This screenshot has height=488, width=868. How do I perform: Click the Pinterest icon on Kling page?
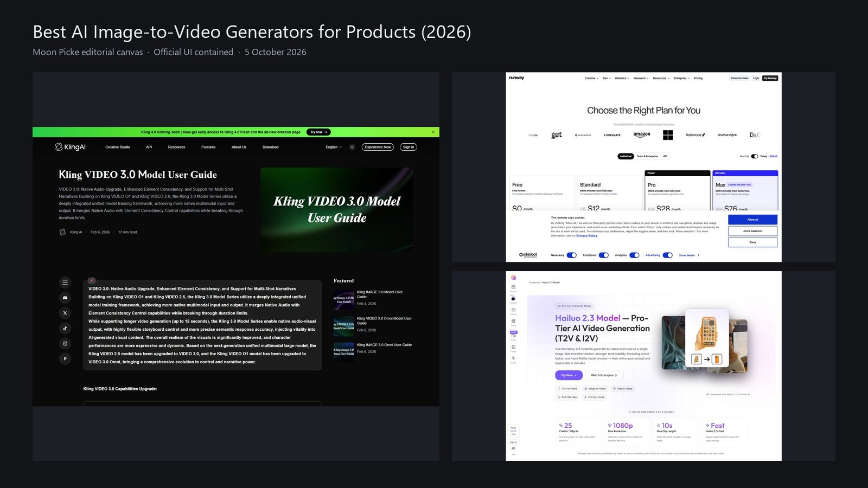[x=65, y=358]
